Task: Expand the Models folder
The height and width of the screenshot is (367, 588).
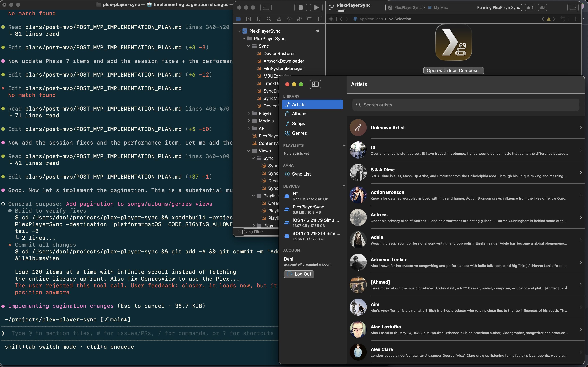Action: click(249, 121)
